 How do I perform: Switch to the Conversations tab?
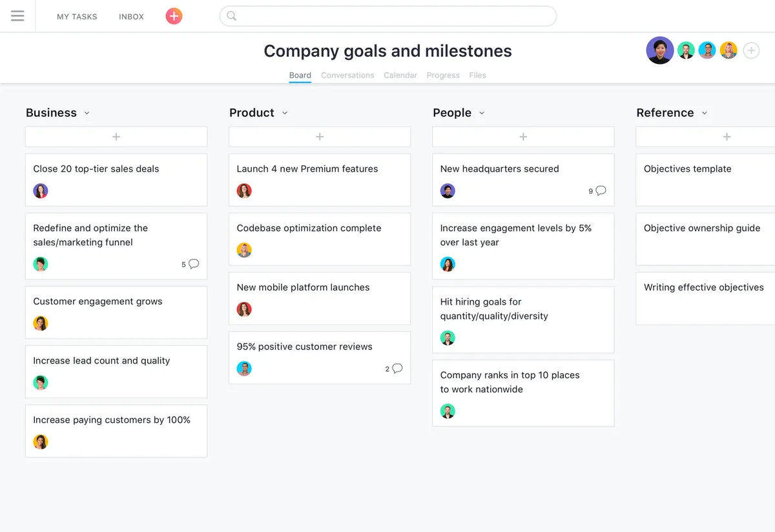tap(347, 76)
